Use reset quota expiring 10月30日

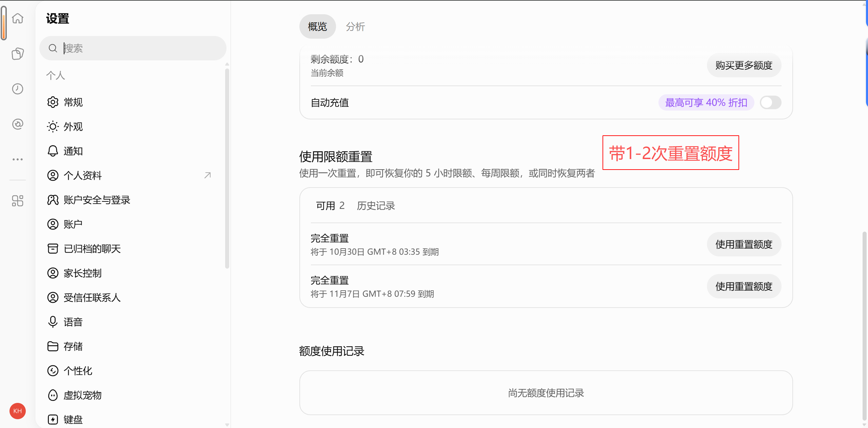pos(744,244)
